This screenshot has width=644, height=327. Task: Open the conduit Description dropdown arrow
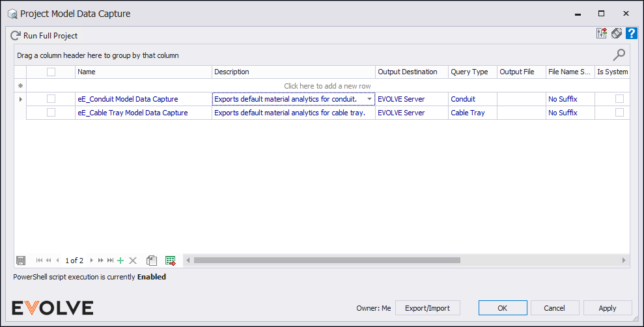370,99
